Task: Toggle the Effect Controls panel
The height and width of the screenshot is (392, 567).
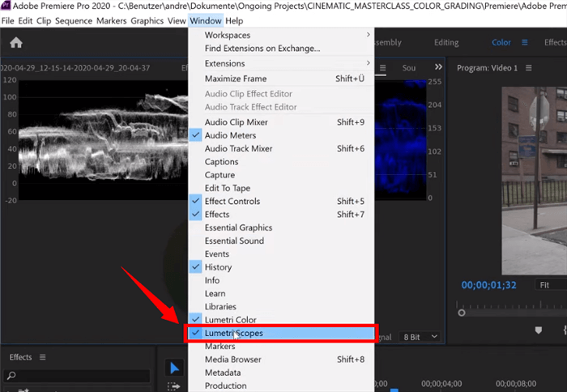Action: click(232, 201)
